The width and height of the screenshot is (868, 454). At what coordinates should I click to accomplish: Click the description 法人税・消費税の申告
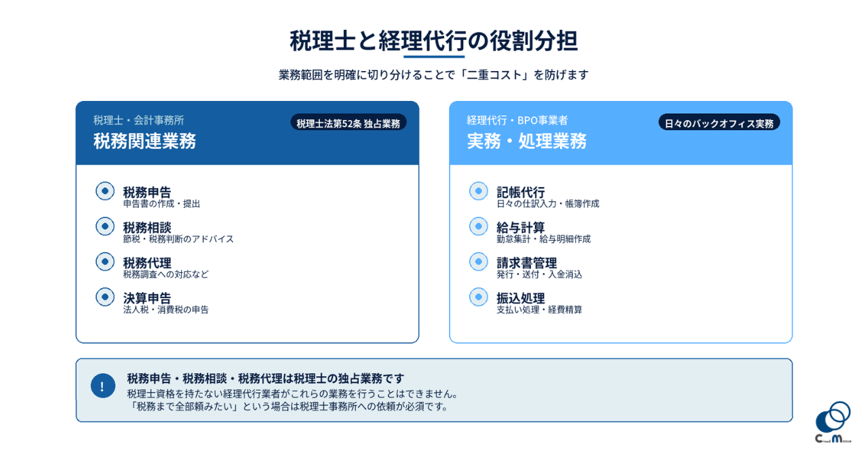[x=165, y=309]
